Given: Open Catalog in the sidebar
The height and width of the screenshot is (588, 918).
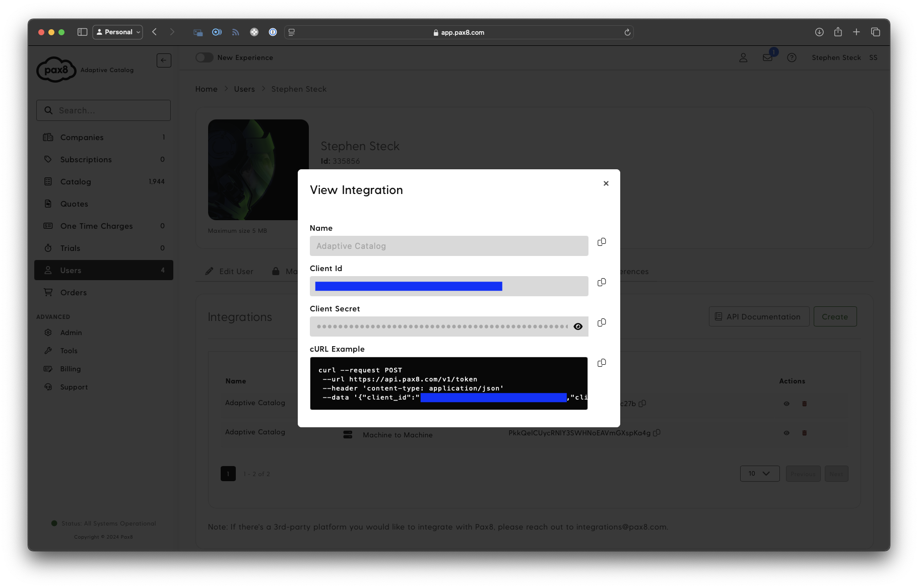Looking at the screenshot, I should click(x=104, y=181).
